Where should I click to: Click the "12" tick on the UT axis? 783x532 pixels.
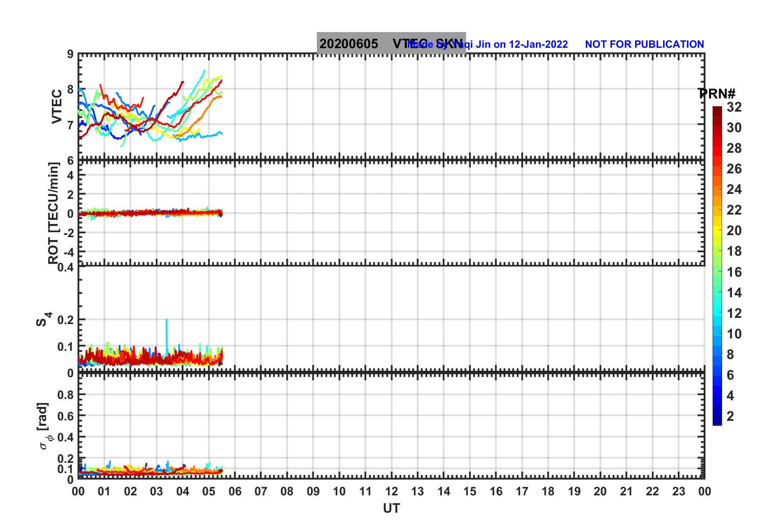(391, 491)
